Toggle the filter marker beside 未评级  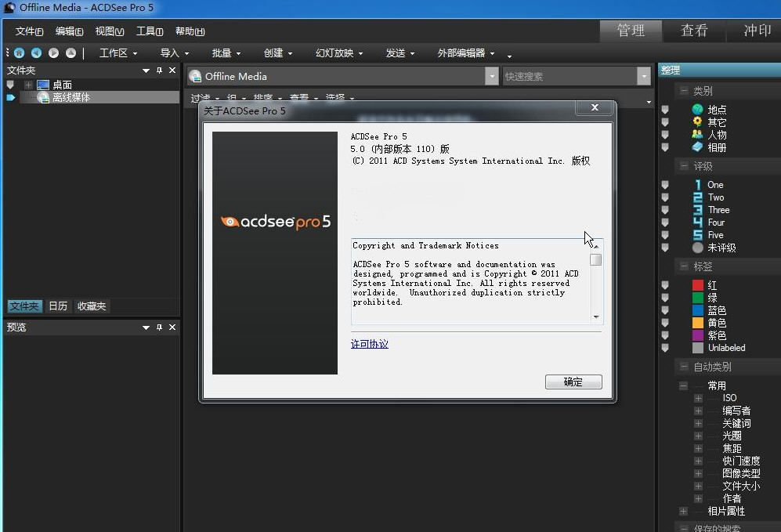(665, 248)
